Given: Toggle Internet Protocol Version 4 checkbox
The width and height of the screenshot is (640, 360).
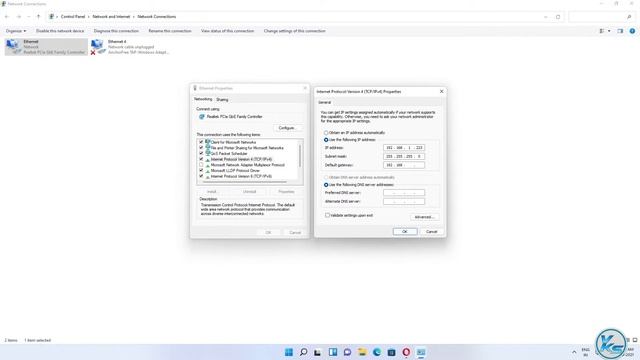Looking at the screenshot, I should (x=201, y=159).
